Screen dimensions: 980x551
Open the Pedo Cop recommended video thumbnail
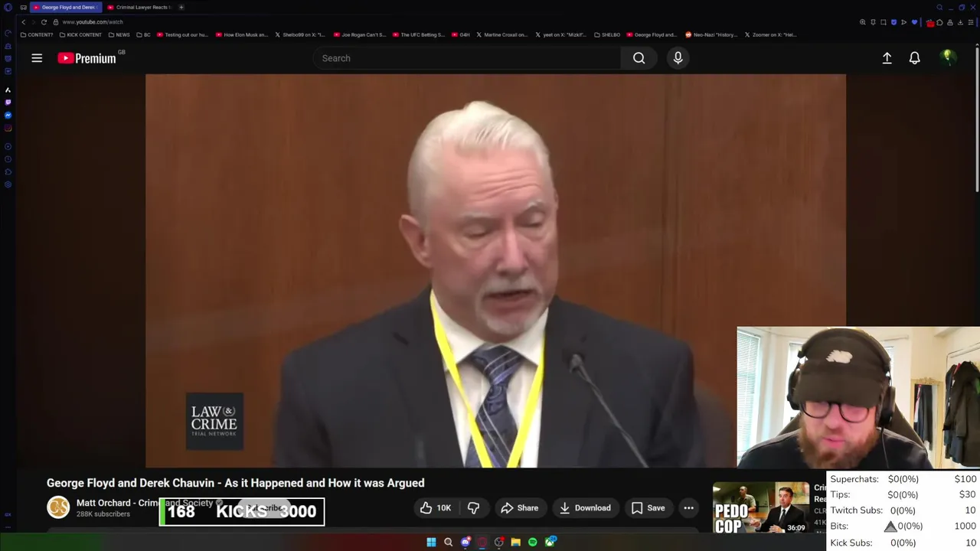coord(760,508)
